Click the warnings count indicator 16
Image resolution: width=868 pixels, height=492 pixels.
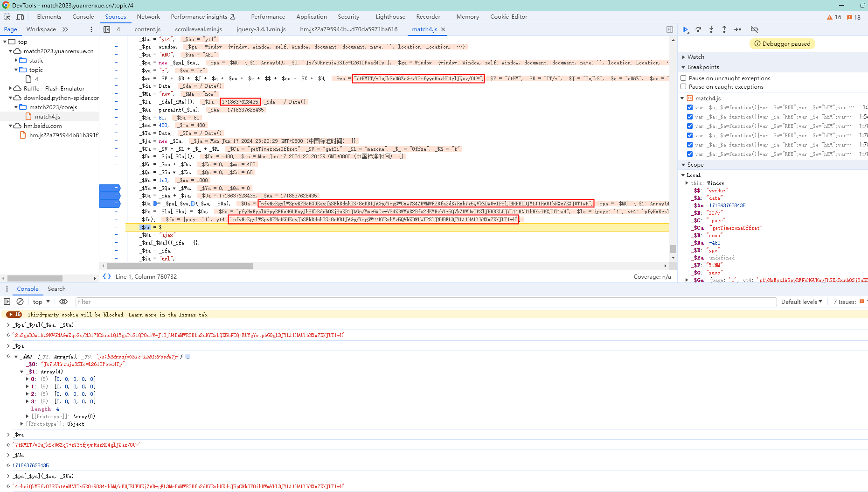tap(834, 17)
